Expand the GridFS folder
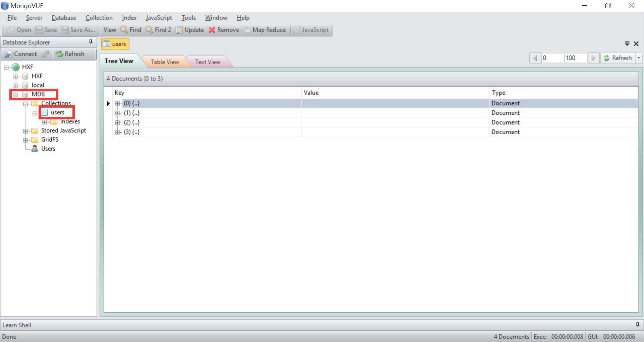 pos(25,140)
